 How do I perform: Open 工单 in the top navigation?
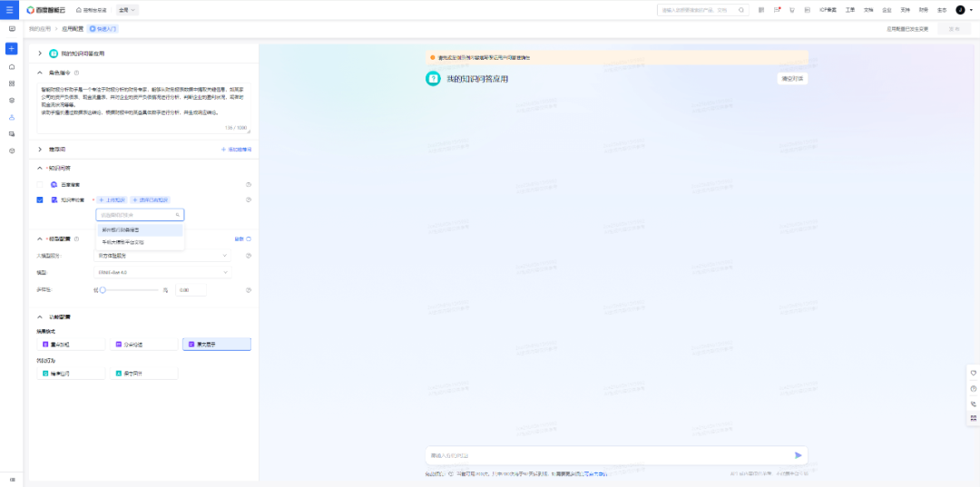click(850, 10)
